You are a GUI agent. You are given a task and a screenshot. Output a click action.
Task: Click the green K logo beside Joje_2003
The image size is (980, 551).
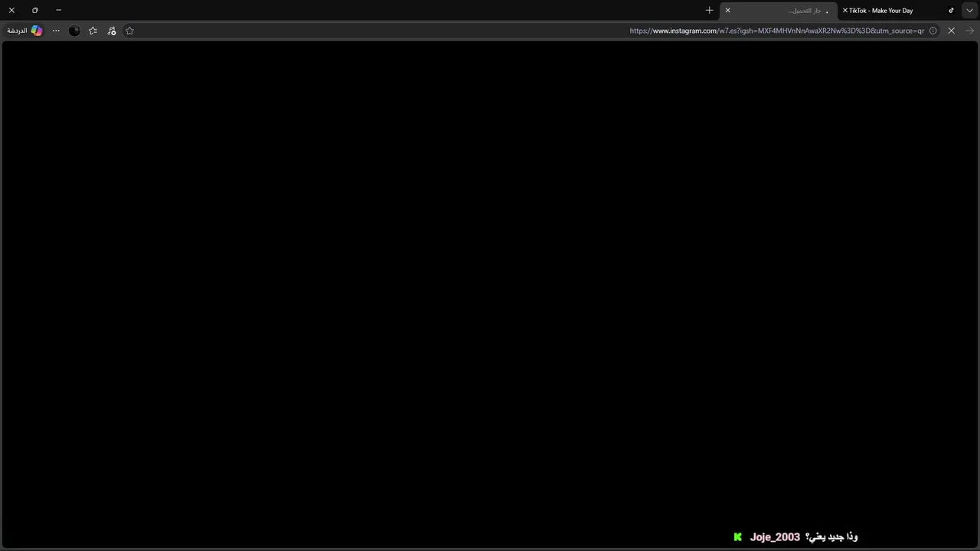pyautogui.click(x=737, y=537)
